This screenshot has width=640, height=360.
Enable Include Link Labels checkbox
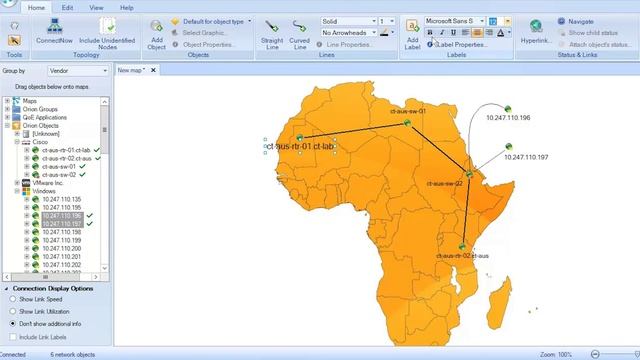(13, 337)
